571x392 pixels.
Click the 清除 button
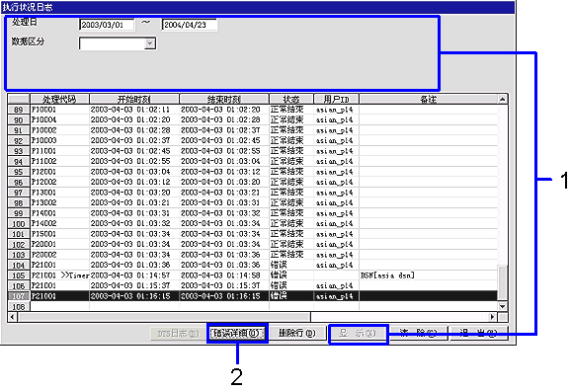click(418, 333)
